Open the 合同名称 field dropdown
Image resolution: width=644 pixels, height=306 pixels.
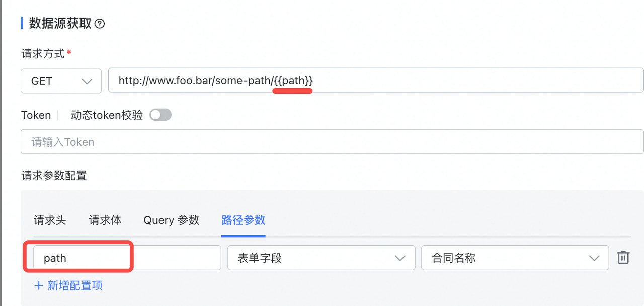[515, 258]
